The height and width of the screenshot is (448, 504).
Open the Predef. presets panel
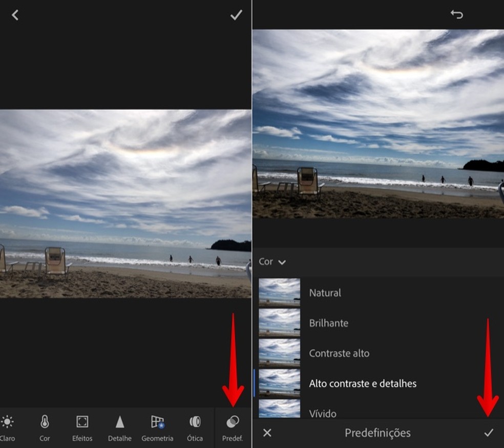coord(233,427)
